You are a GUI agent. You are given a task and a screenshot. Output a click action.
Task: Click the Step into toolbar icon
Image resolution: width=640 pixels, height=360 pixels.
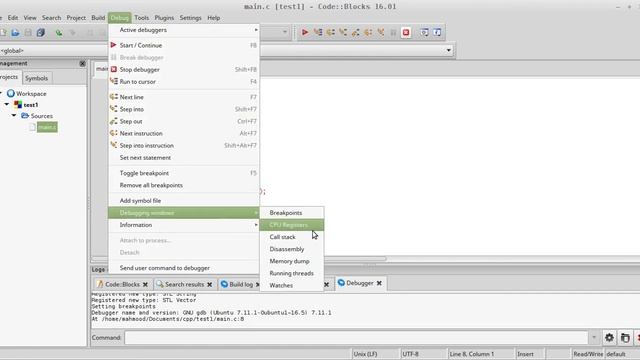click(x=343, y=32)
